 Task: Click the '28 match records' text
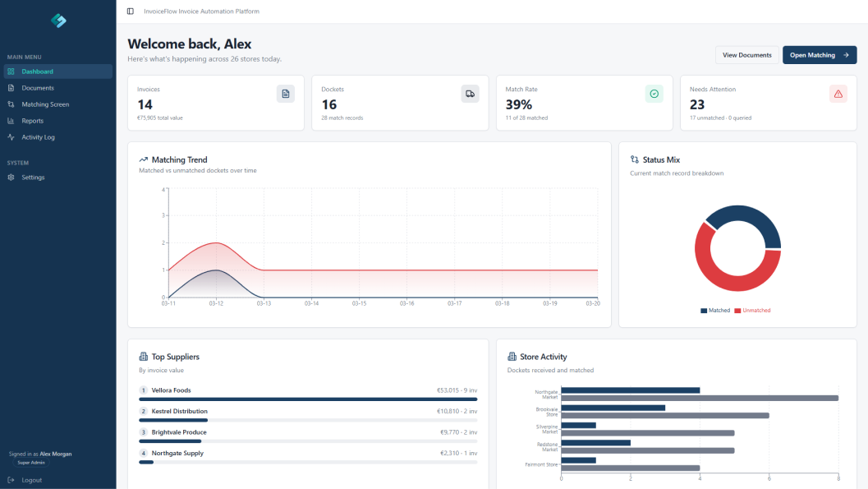coord(342,118)
